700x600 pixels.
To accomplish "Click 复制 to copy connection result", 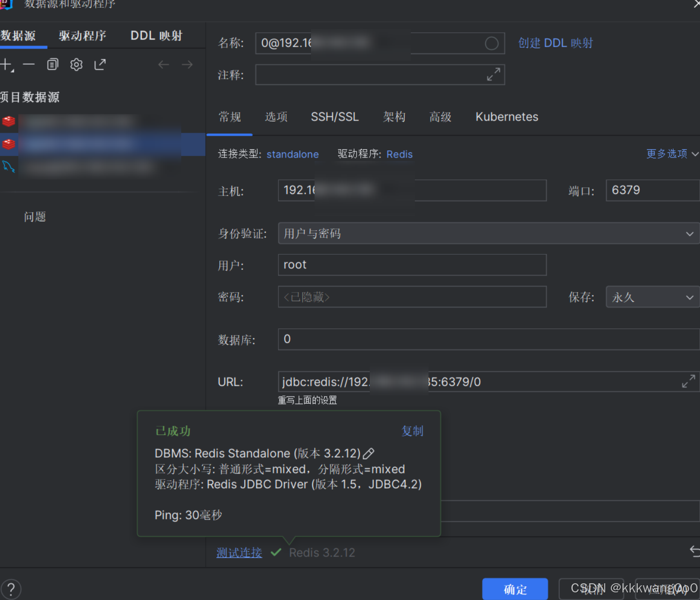I will pyautogui.click(x=412, y=431).
